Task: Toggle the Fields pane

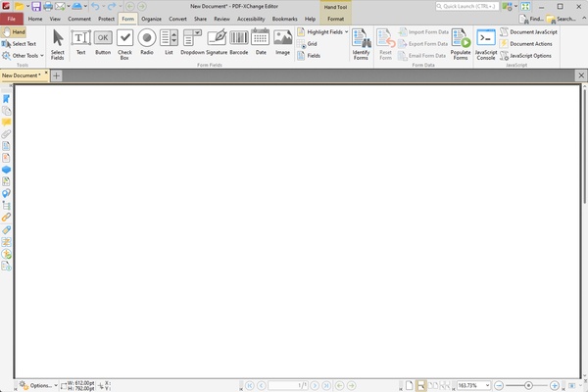Action: (x=309, y=56)
